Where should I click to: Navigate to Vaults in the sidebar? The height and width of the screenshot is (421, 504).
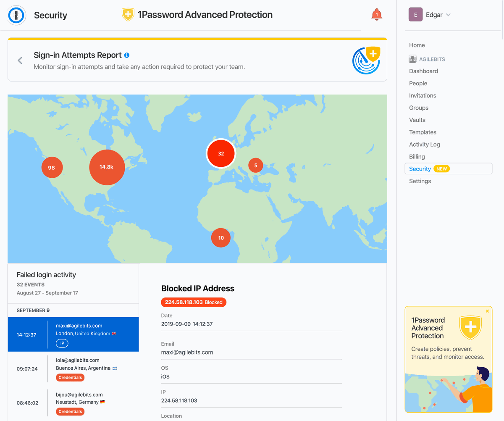coord(417,120)
